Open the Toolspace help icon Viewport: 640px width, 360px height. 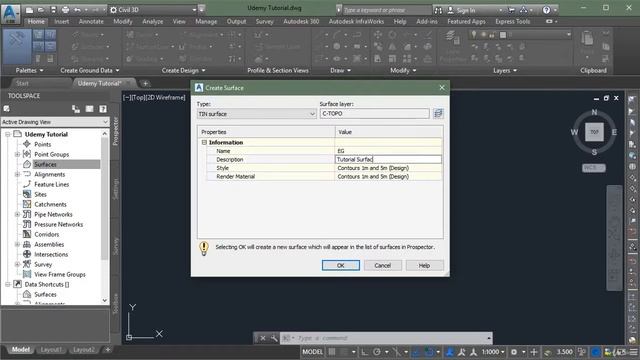(103, 109)
